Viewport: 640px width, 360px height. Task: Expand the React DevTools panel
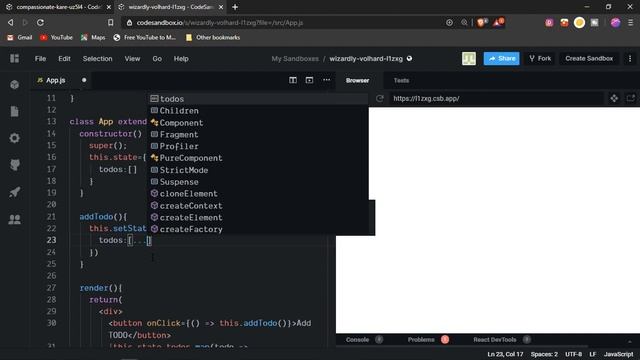[x=495, y=340]
